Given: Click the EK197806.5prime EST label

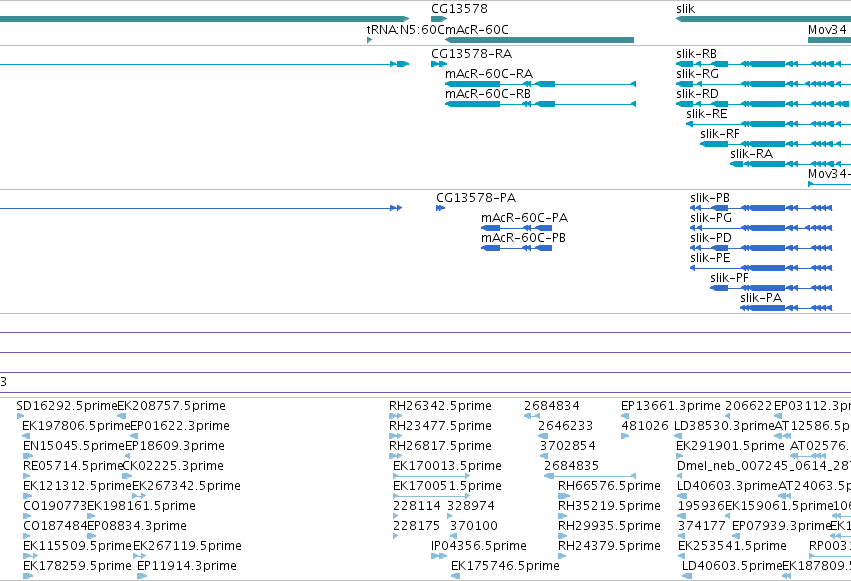Looking at the screenshot, I should [77, 426].
